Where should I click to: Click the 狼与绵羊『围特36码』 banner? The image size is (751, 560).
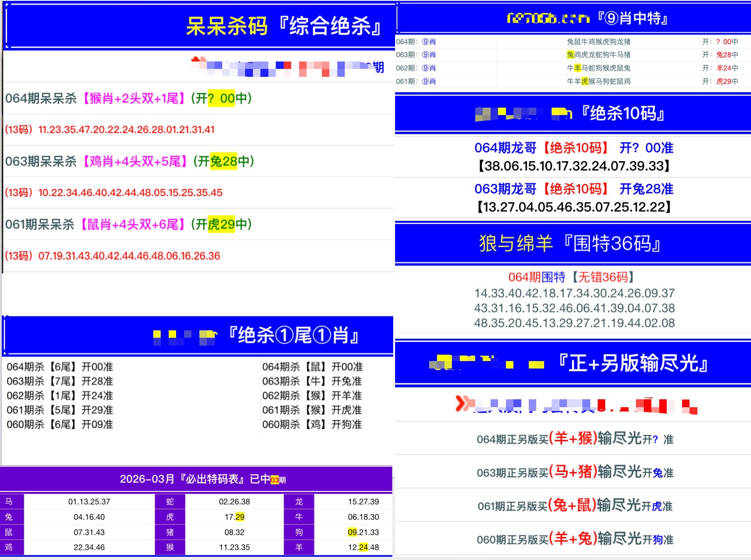[570, 244]
